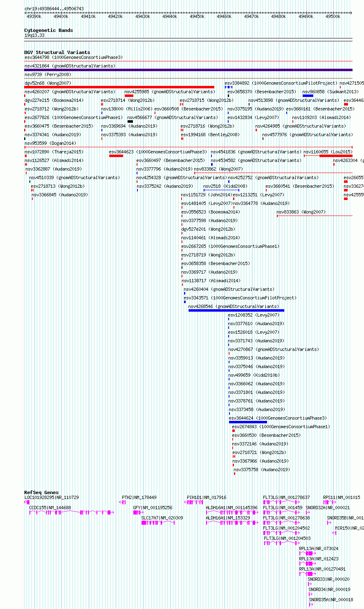Click the FLT3LG NM_001204502 gene model

point(281,533)
